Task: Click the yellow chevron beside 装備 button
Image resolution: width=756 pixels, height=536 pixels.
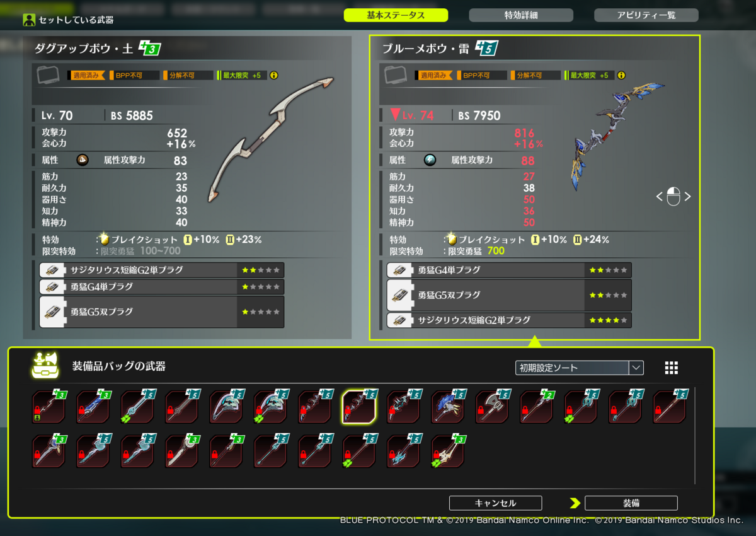Action: pyautogui.click(x=575, y=503)
